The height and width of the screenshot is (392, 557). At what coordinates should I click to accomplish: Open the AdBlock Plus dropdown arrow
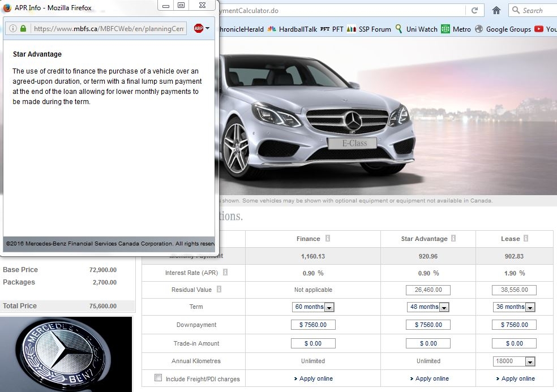207,28
